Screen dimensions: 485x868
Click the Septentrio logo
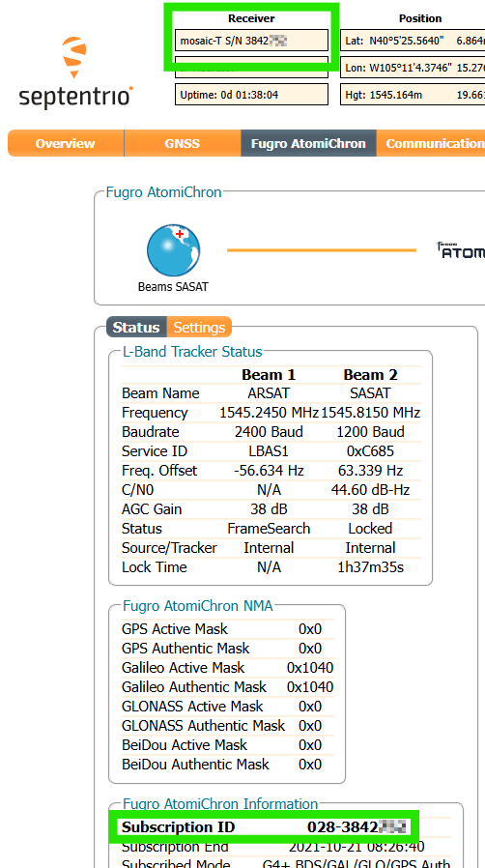[76, 72]
